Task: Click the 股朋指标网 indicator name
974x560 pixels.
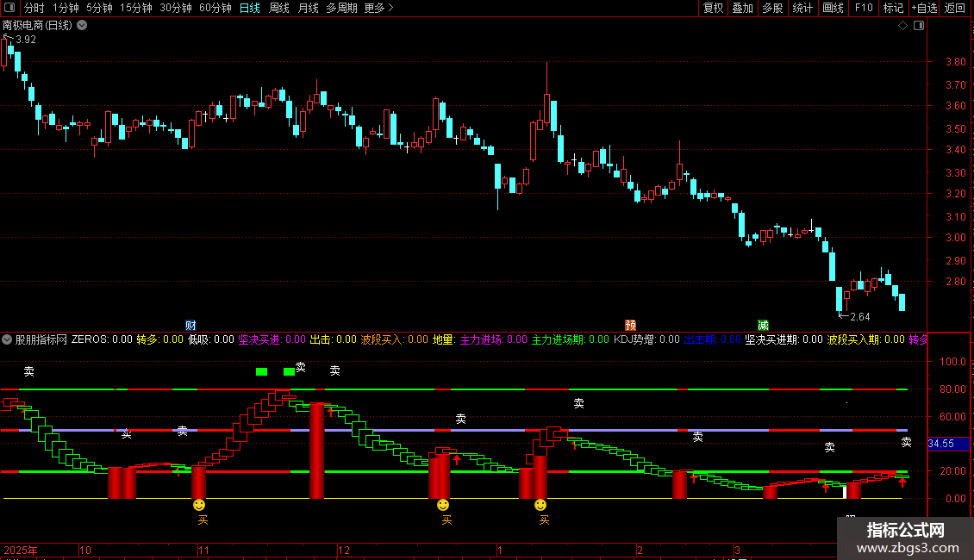Action: point(41,339)
